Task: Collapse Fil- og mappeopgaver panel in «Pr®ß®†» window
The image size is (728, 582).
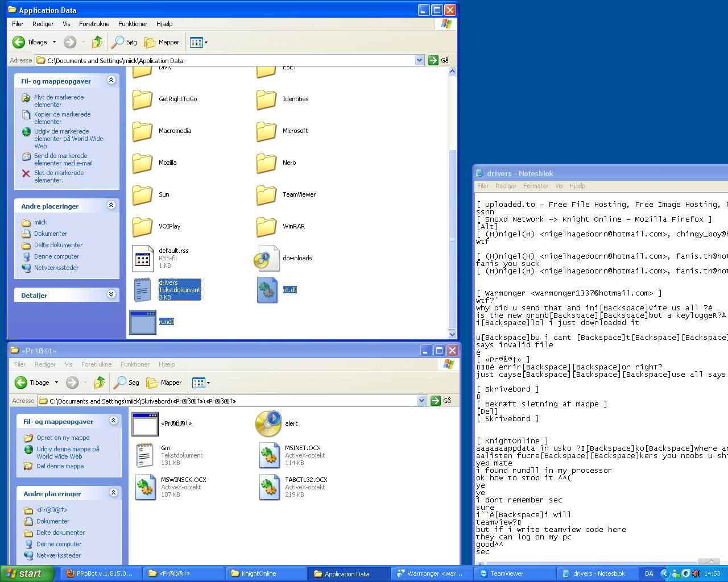Action: pyautogui.click(x=114, y=421)
